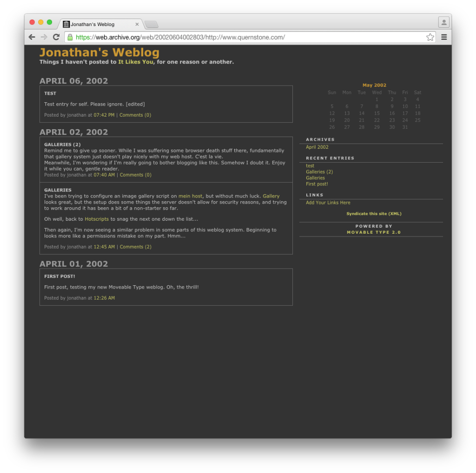476x473 pixels.
Task: Open Comments (2) on Galleries post
Action: pyautogui.click(x=135, y=247)
